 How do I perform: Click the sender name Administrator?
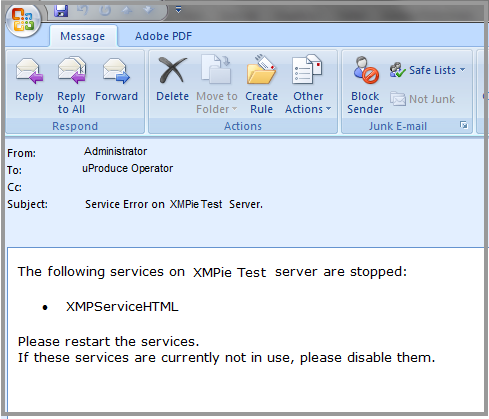click(x=115, y=151)
